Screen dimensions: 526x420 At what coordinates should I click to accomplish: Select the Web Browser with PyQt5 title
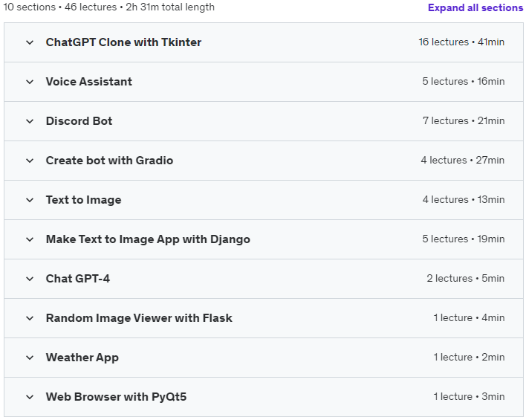(x=116, y=397)
